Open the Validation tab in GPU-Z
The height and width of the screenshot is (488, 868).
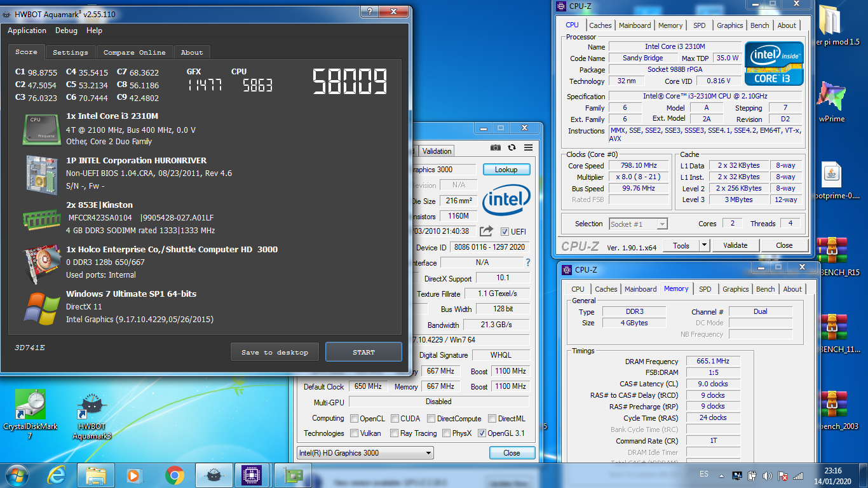(437, 151)
